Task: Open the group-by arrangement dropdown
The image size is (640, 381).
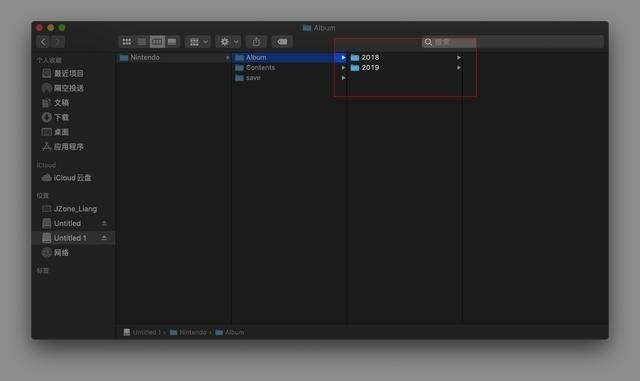Action: tap(198, 42)
